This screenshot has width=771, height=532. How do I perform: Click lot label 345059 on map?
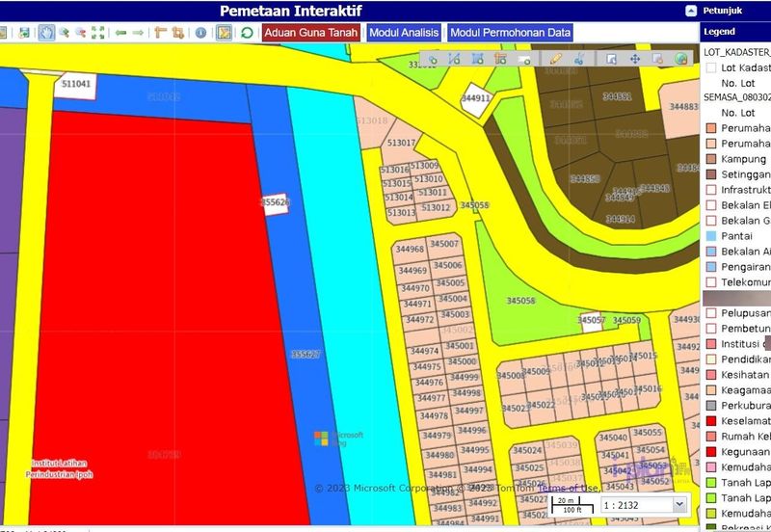627,320
